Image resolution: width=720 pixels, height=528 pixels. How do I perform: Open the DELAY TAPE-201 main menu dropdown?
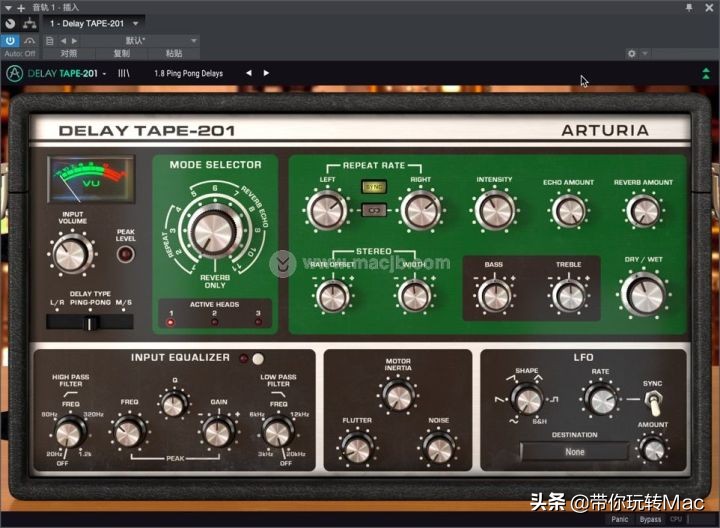[x=67, y=73]
